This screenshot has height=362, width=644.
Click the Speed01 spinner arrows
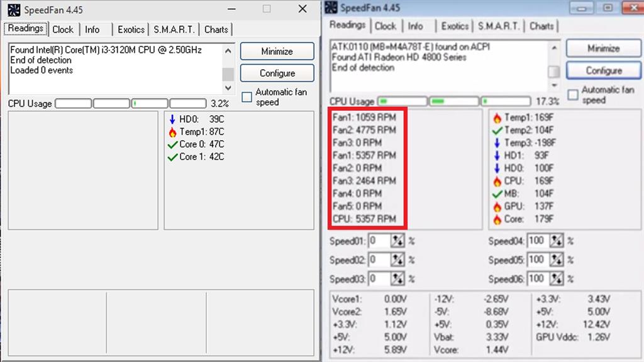397,241
